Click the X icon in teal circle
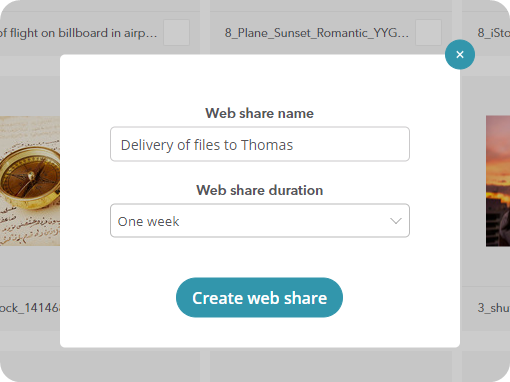This screenshot has width=510, height=382. tap(460, 54)
